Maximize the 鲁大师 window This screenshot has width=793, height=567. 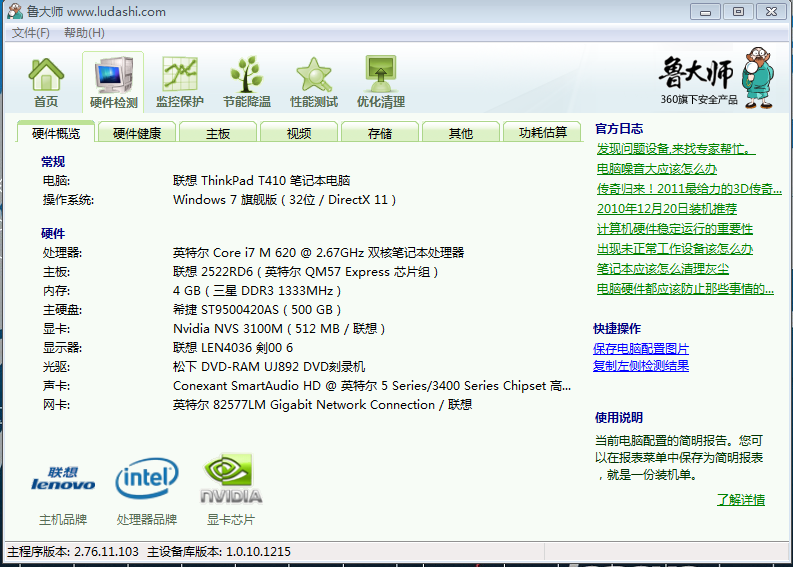tap(738, 11)
